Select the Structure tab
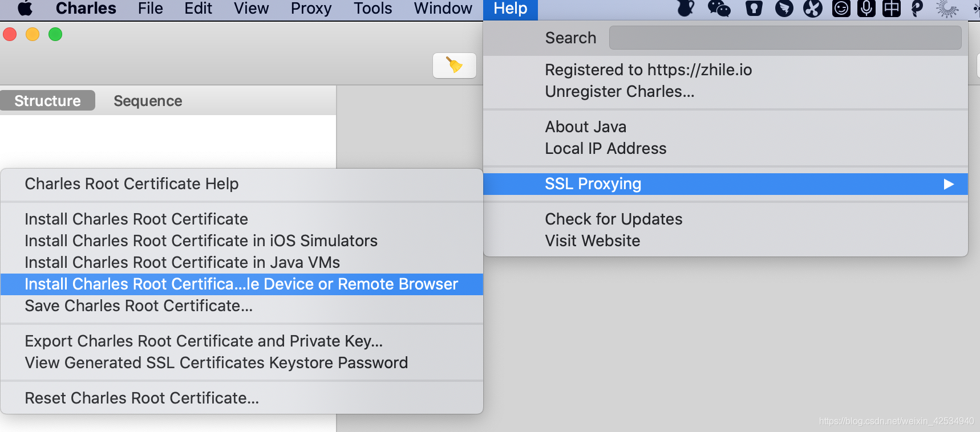Screen dimensions: 980x432 [x=47, y=101]
